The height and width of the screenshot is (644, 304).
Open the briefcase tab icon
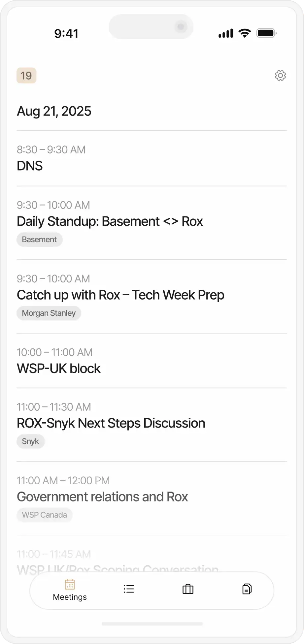[188, 589]
